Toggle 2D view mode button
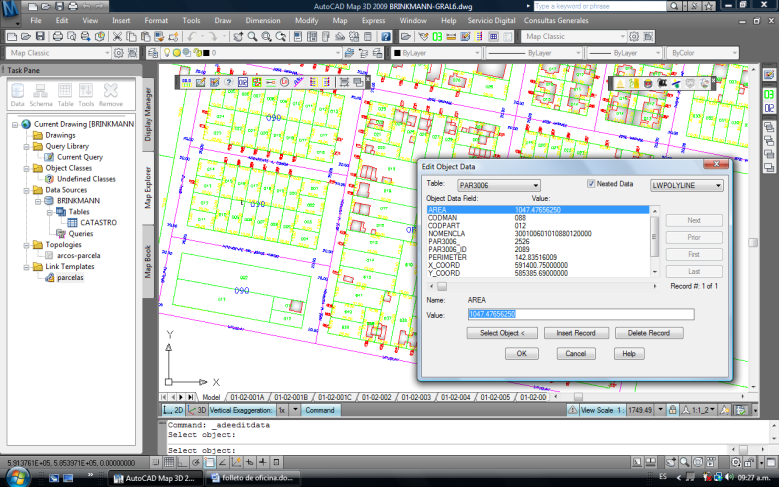The image size is (779, 487). pyautogui.click(x=173, y=410)
